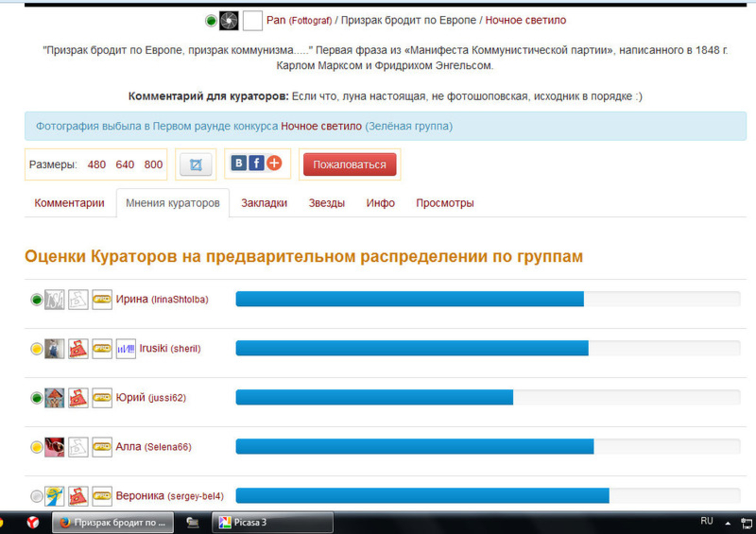Image resolution: width=756 pixels, height=534 pixels.
Task: Click Алла's avatar thumbnail
Action: (x=54, y=447)
